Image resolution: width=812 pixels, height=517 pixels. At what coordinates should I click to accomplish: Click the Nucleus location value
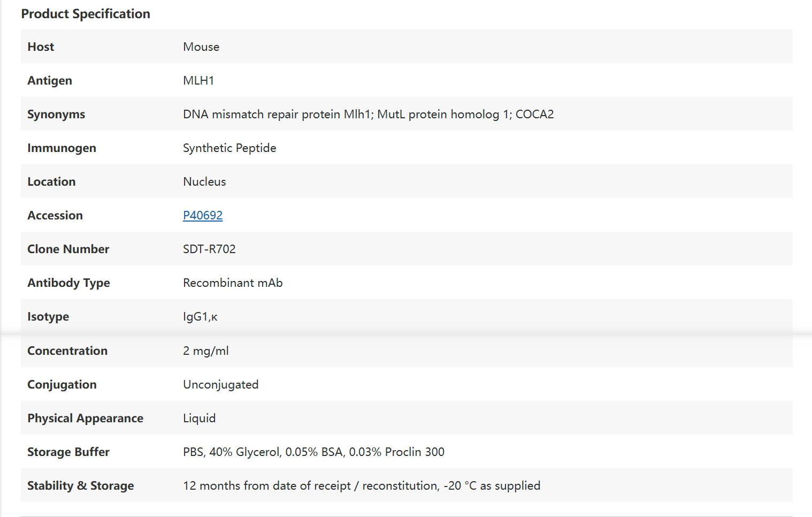pos(204,182)
